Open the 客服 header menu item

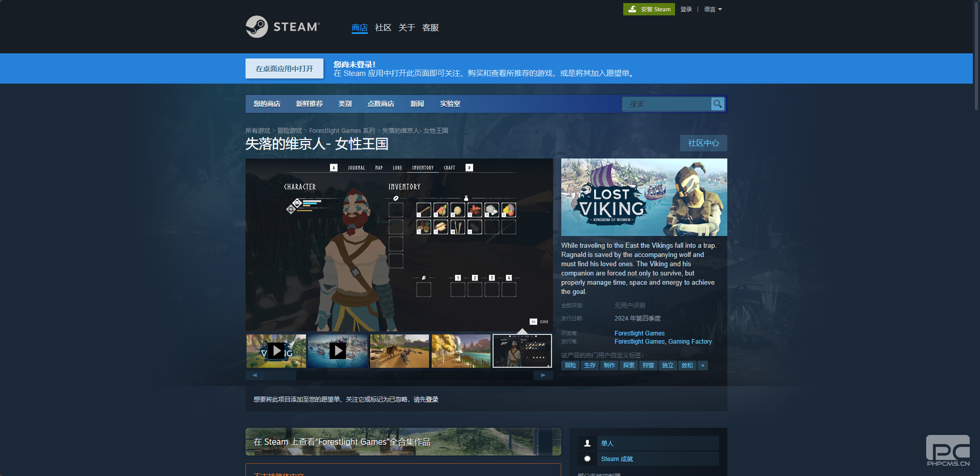point(430,28)
